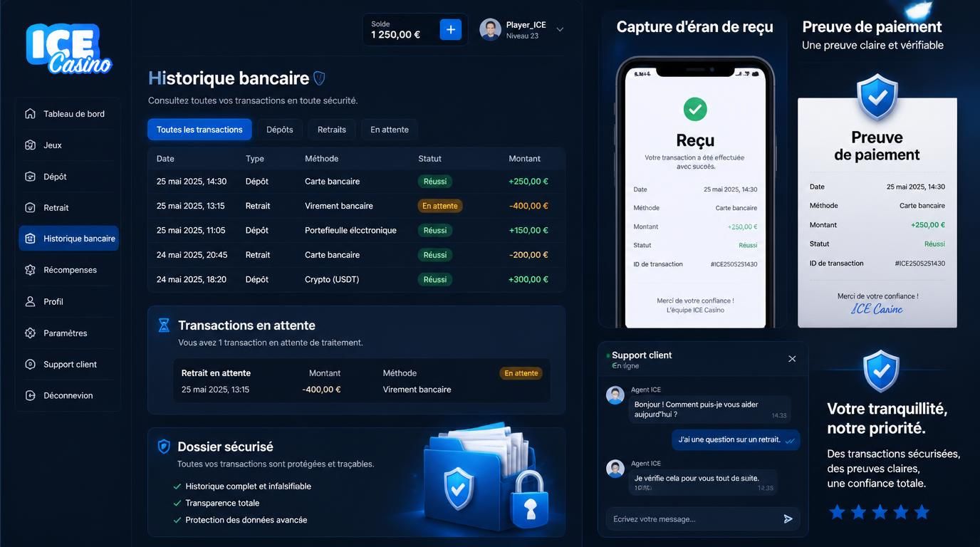
Task: Close the Support client chat panel
Action: pos(792,359)
